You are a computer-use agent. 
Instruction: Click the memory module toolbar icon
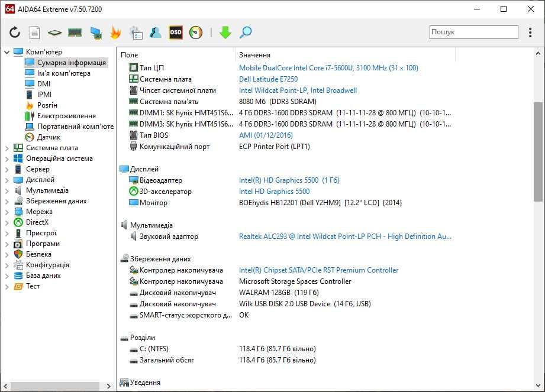click(75, 33)
